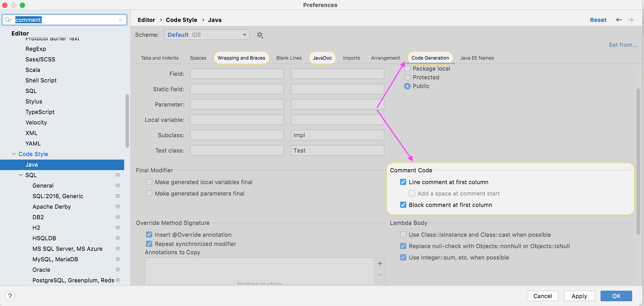The width and height of the screenshot is (644, 306).
Task: Open help via question mark button
Action: [x=10, y=296]
